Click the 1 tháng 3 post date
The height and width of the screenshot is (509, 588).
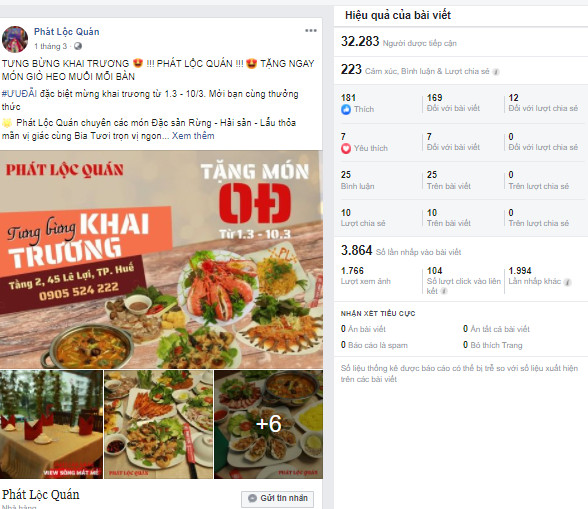(x=51, y=46)
